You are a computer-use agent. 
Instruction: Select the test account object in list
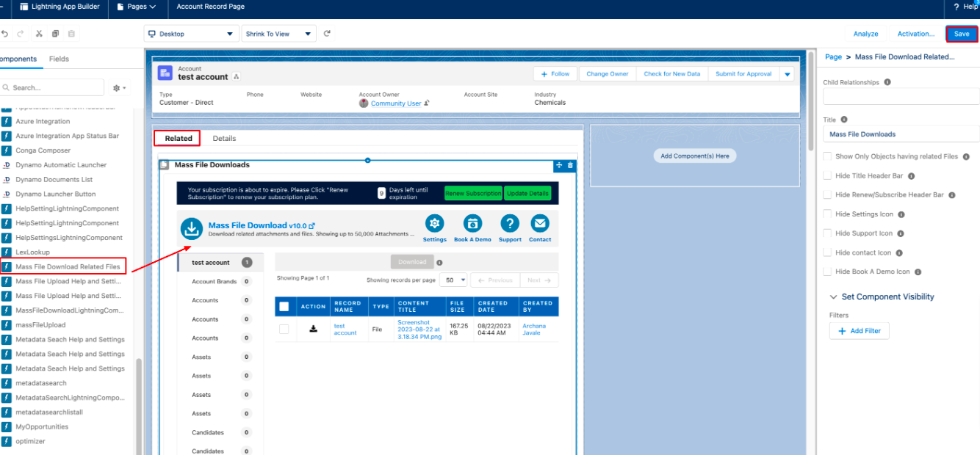tap(220, 263)
